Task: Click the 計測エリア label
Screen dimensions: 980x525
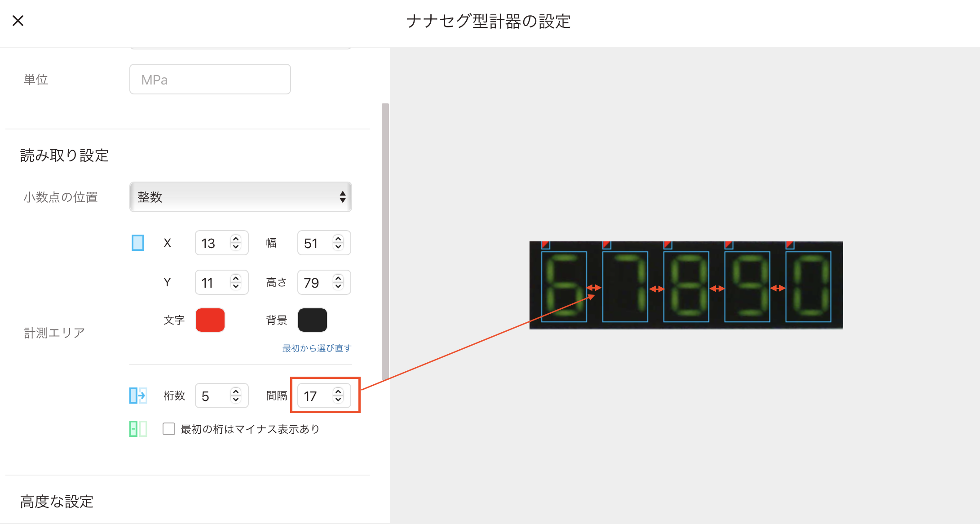Action: point(54,333)
